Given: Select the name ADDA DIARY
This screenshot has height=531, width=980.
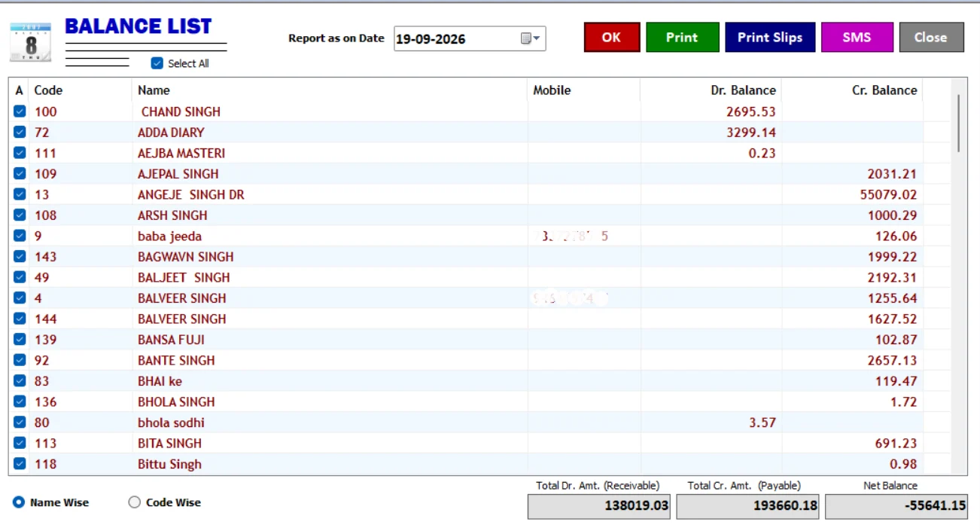Looking at the screenshot, I should coord(171,132).
